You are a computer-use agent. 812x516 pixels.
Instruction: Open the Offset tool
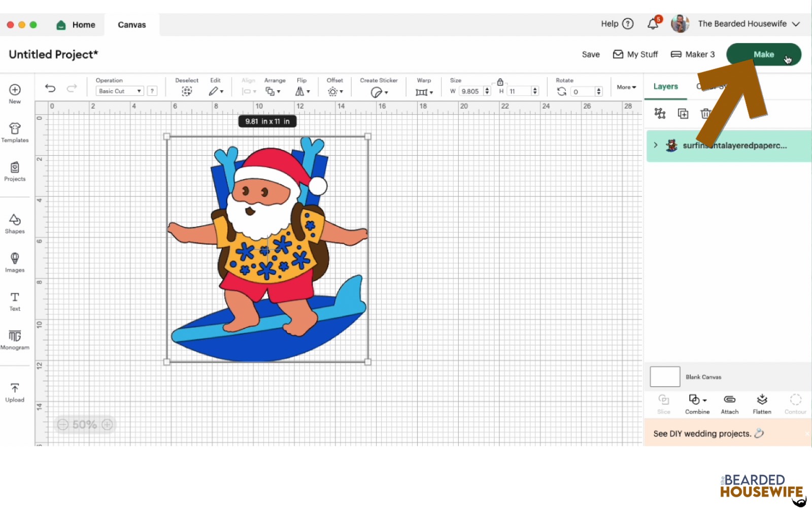[x=335, y=91]
